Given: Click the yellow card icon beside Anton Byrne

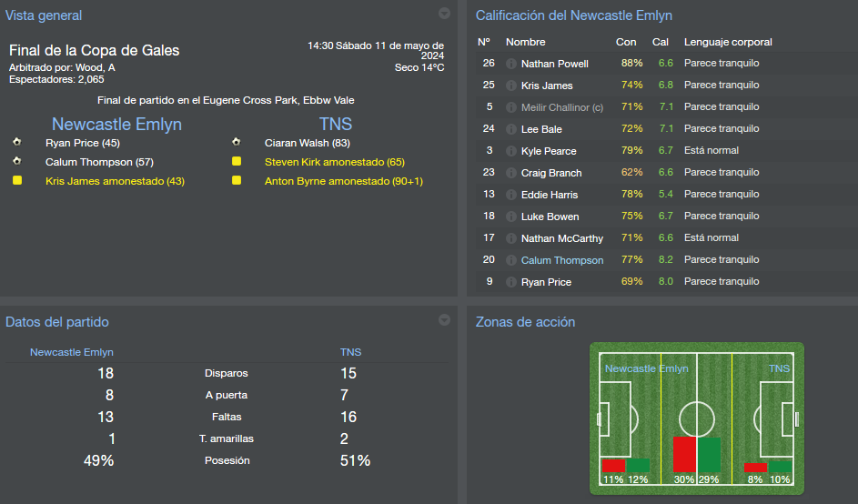Looking at the screenshot, I should click(237, 181).
